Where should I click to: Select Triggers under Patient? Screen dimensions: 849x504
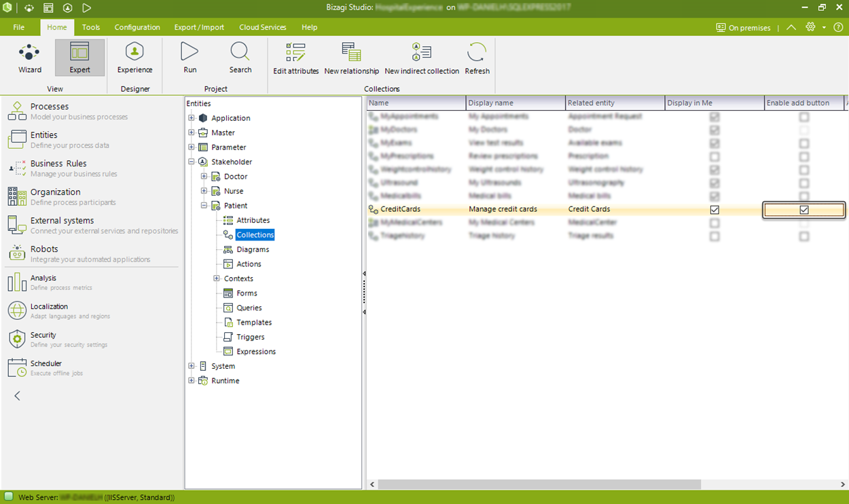[244, 337]
